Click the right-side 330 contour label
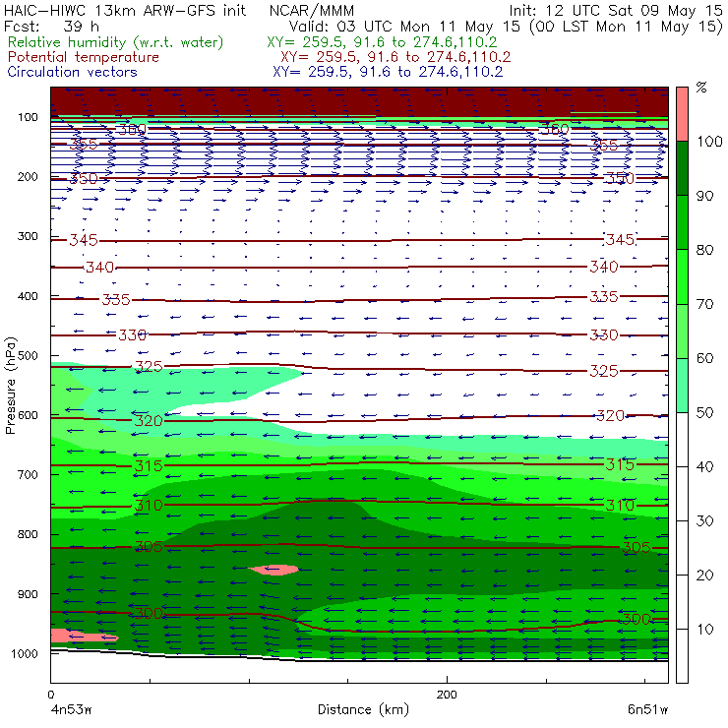The height and width of the screenshot is (728, 728). point(604,335)
